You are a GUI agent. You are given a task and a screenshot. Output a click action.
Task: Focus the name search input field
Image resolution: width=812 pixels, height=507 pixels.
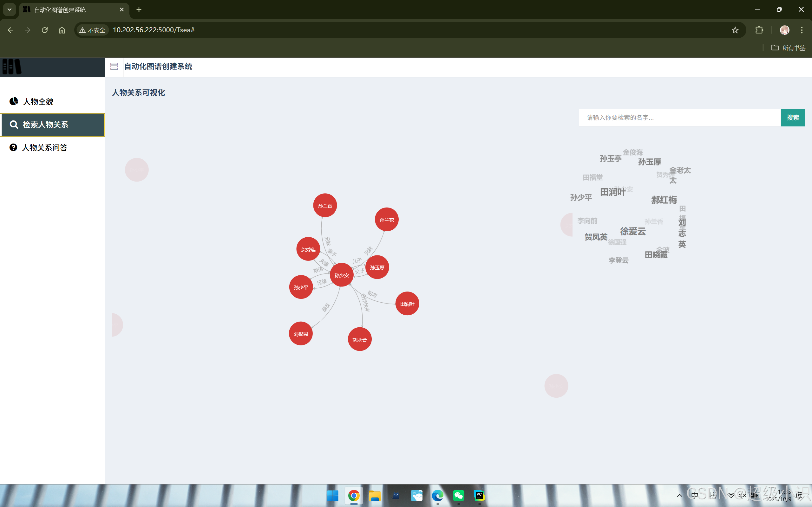coord(679,118)
